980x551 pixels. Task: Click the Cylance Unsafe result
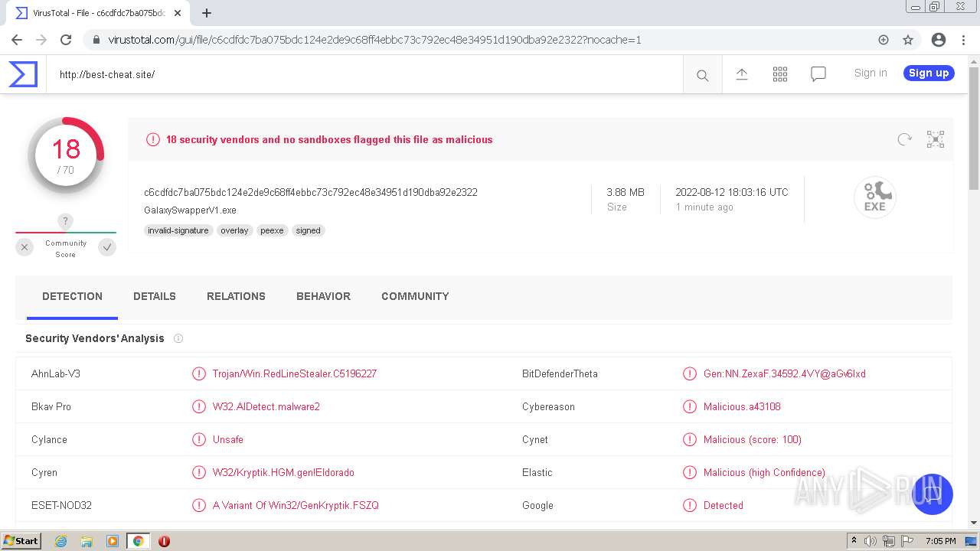(228, 439)
